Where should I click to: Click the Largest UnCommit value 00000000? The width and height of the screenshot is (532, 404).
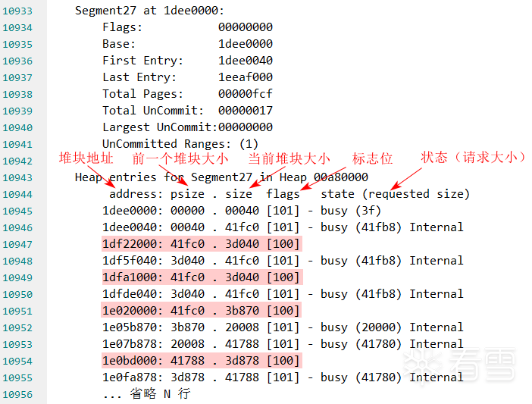[246, 127]
